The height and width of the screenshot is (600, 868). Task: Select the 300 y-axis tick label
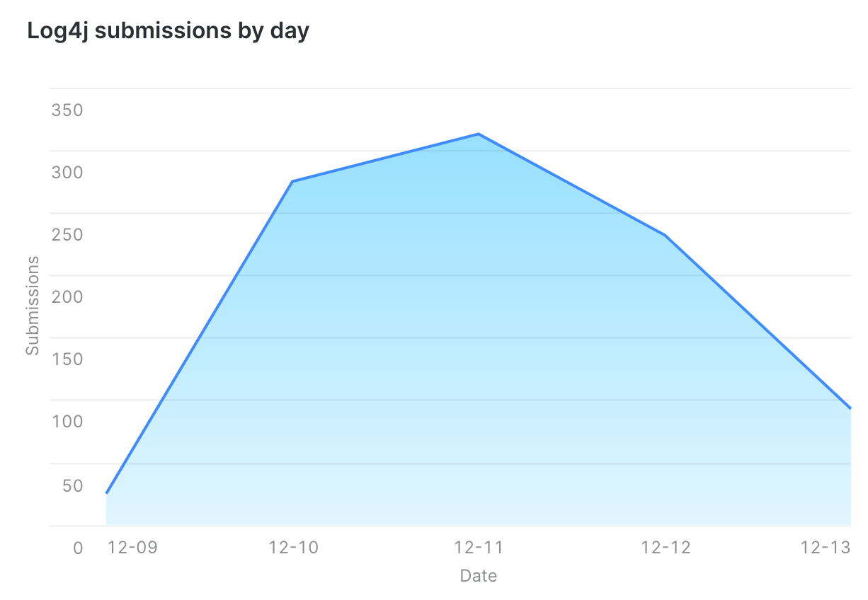(67, 173)
